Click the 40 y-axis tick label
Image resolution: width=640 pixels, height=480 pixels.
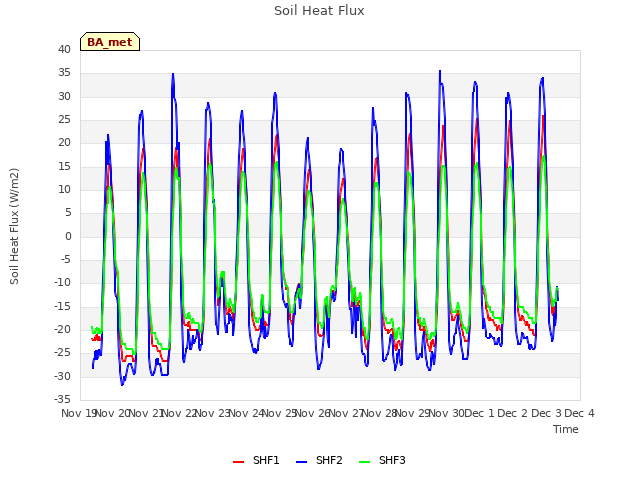click(x=64, y=49)
